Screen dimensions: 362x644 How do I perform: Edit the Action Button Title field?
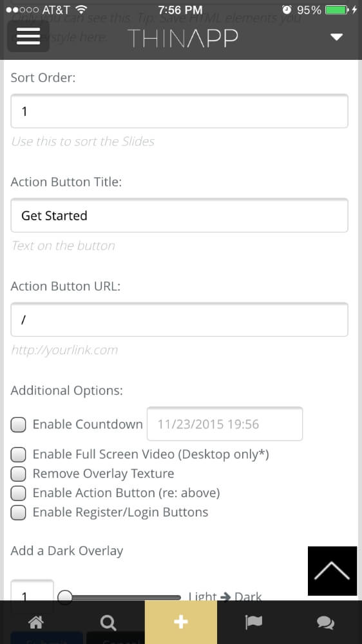pos(179,215)
